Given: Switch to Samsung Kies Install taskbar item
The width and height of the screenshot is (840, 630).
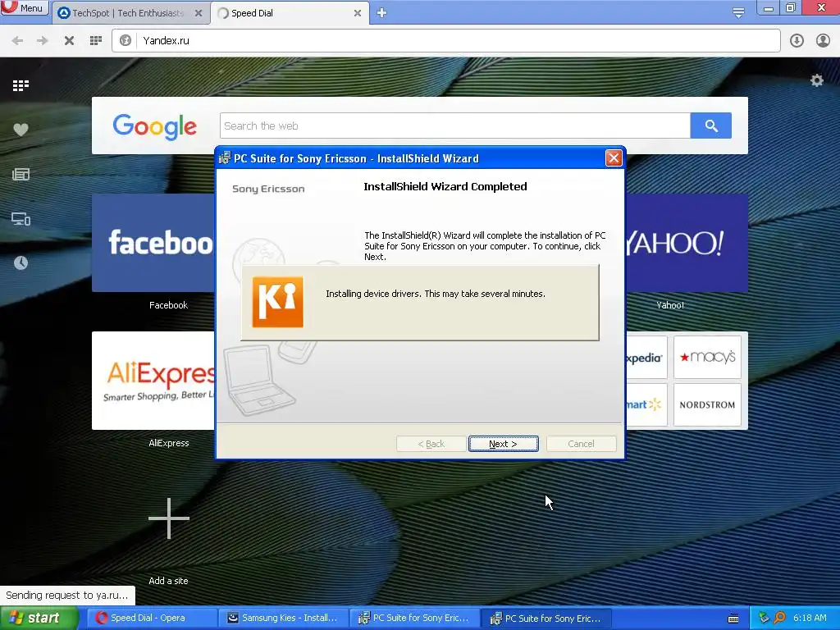Looking at the screenshot, I should coord(283,618).
